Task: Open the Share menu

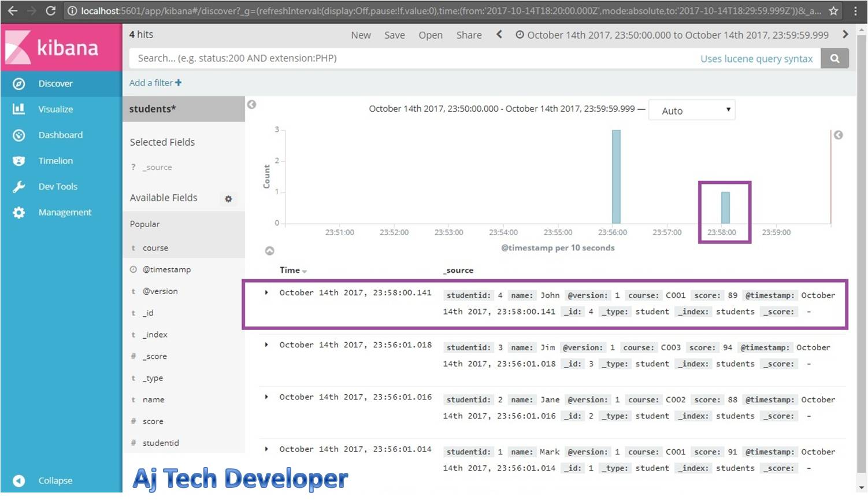Action: click(x=469, y=35)
